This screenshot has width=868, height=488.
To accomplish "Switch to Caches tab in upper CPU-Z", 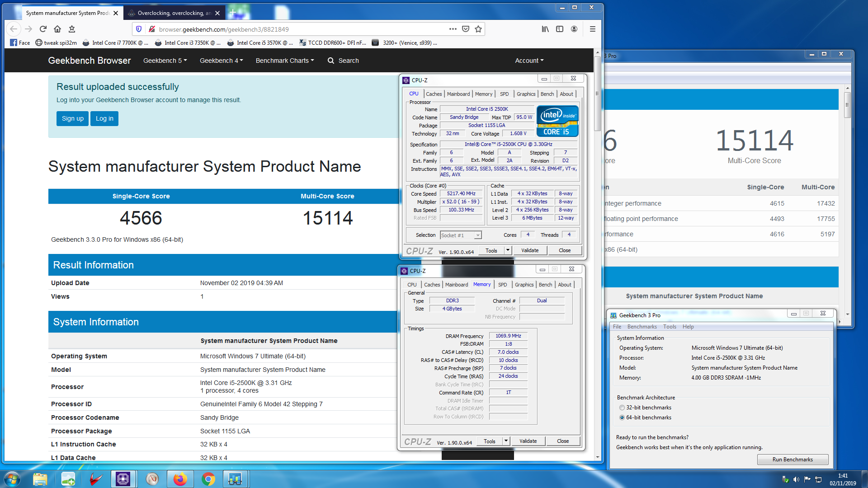I will 434,94.
